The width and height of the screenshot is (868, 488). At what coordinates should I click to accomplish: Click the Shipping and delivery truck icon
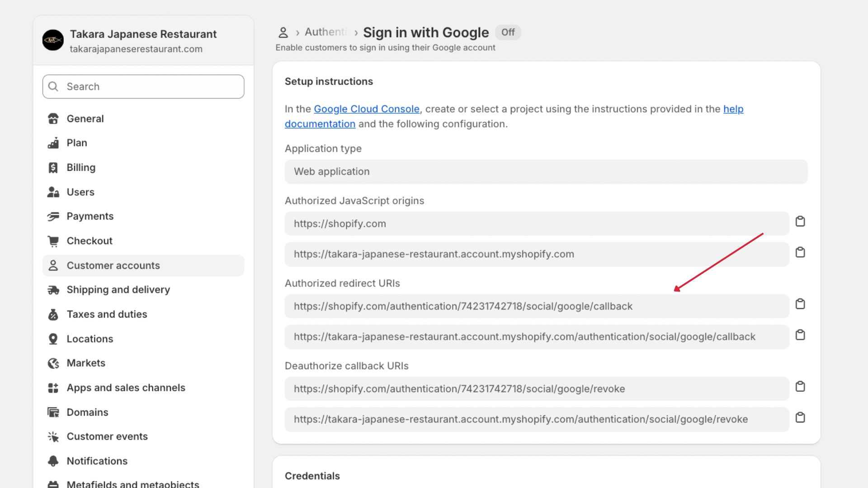pos(53,290)
